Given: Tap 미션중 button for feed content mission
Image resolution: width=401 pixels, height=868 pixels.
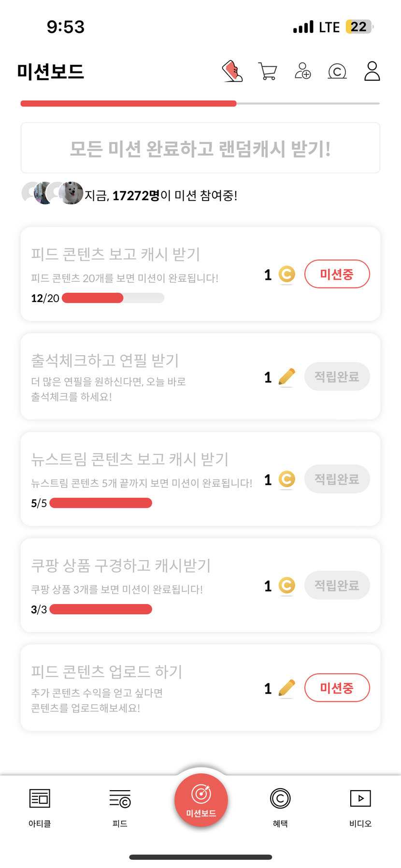Looking at the screenshot, I should coord(337,274).
